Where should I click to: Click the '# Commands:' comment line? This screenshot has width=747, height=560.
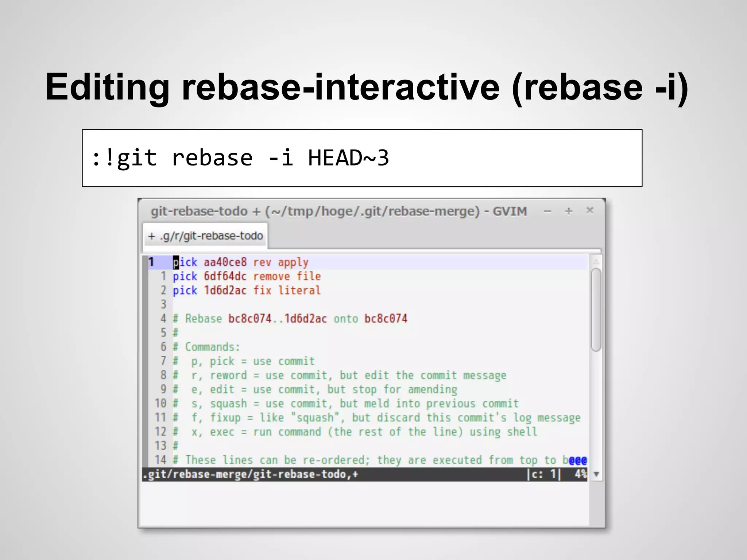click(206, 347)
